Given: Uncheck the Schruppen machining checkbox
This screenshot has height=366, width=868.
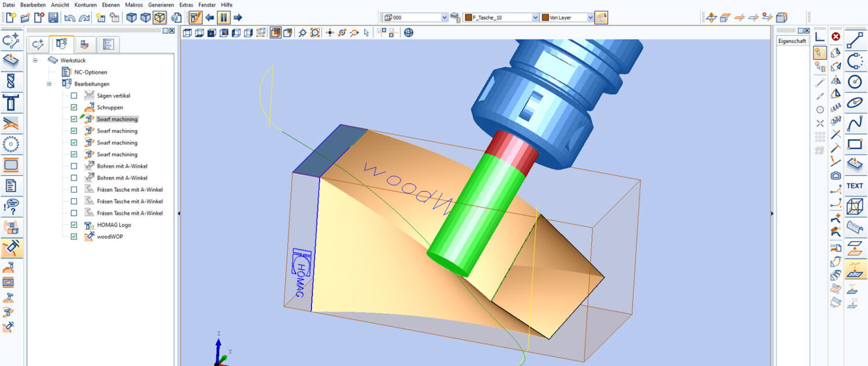Looking at the screenshot, I should [x=73, y=108].
